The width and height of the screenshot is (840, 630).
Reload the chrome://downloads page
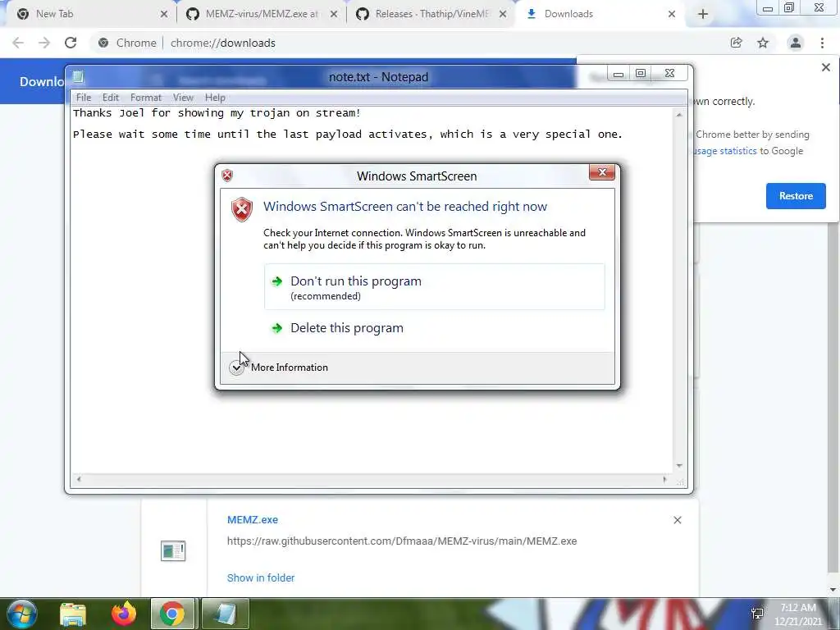pyautogui.click(x=71, y=43)
